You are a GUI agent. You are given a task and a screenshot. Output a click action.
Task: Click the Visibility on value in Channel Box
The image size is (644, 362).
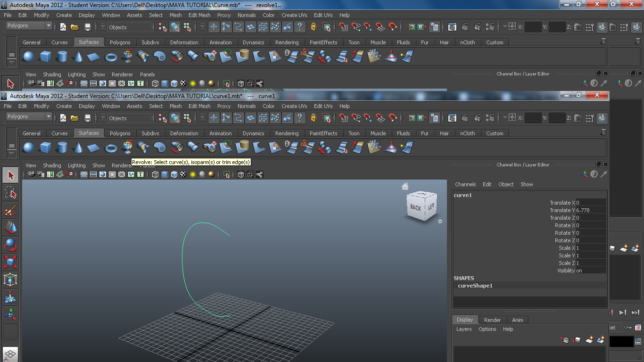pyautogui.click(x=591, y=271)
